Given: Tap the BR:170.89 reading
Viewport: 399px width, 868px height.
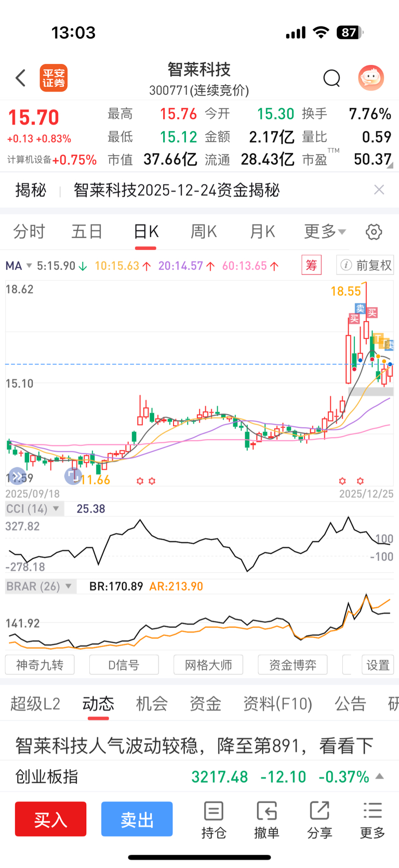Looking at the screenshot, I should coord(116,586).
